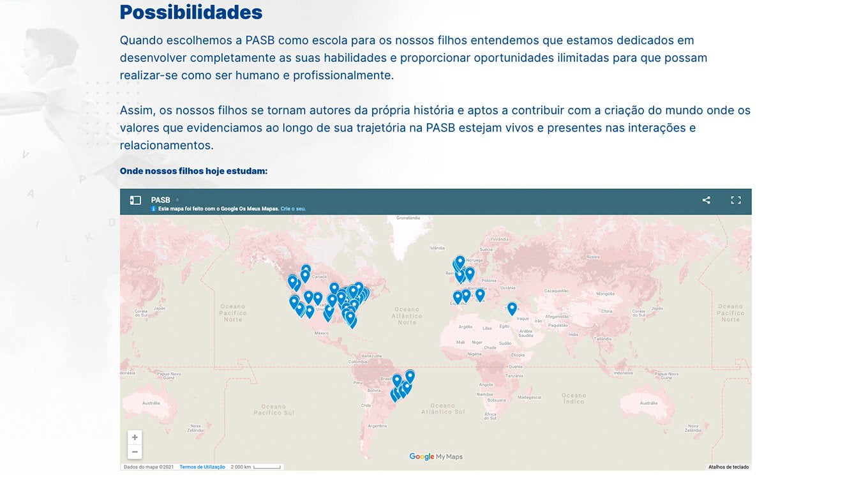Click the 2 000 km scale bar
The height and width of the screenshot is (489, 868).
256,467
